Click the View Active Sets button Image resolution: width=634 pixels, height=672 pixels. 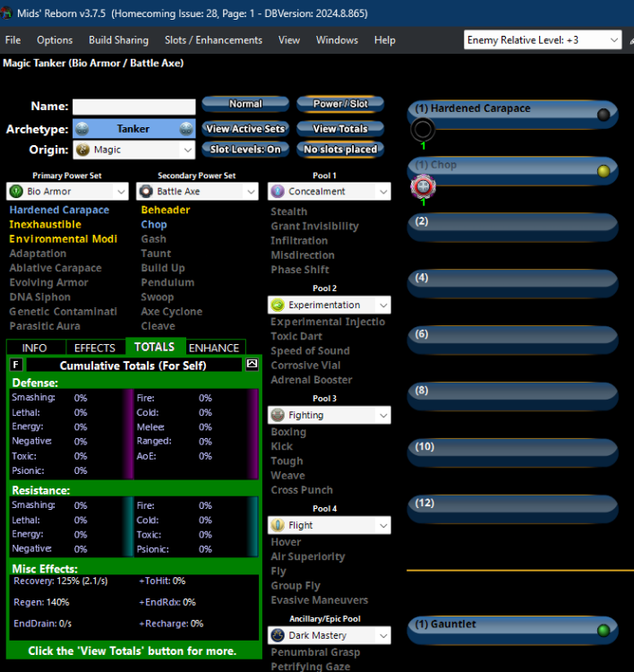tap(244, 128)
